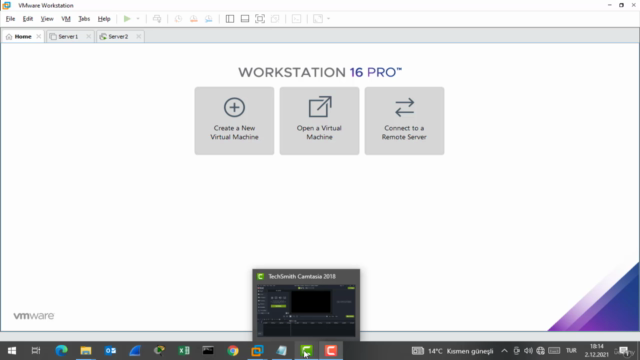Screen dimensions: 640x360
Task: Show hidden system tray icons chevron
Action: click(x=504, y=351)
